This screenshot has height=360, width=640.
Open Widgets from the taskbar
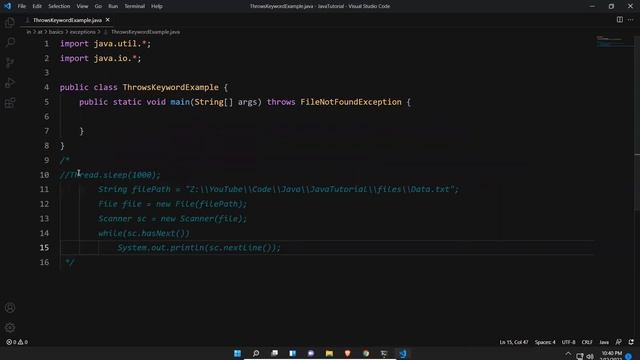tap(293, 353)
